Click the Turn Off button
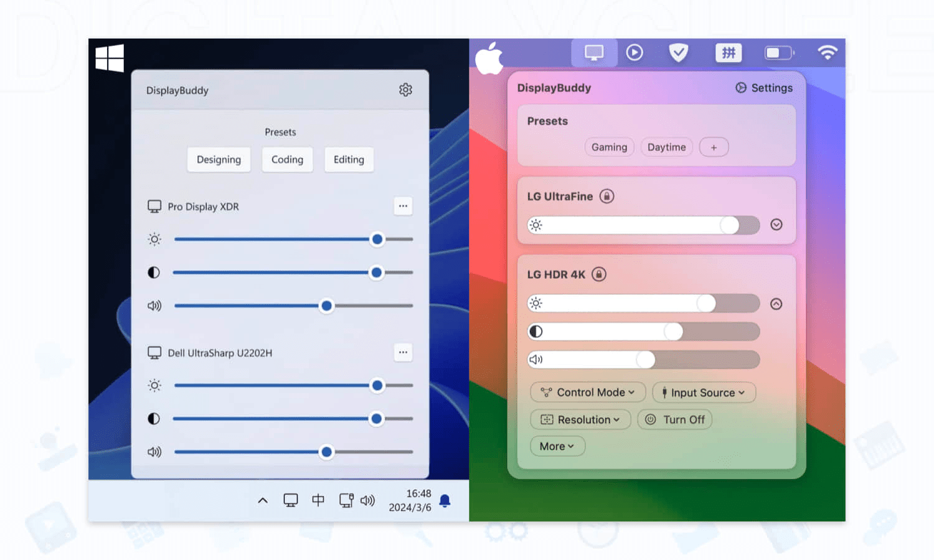934x560 pixels. 675,419
